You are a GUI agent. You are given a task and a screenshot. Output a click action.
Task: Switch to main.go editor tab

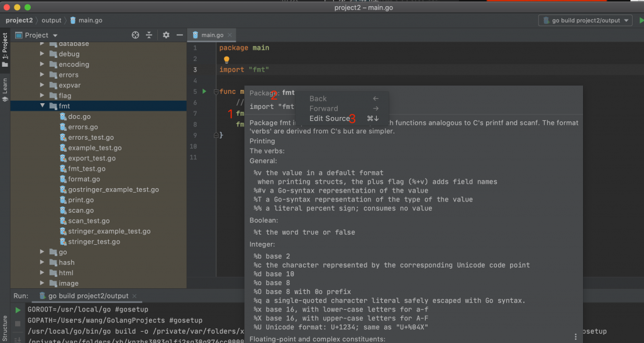pos(212,35)
